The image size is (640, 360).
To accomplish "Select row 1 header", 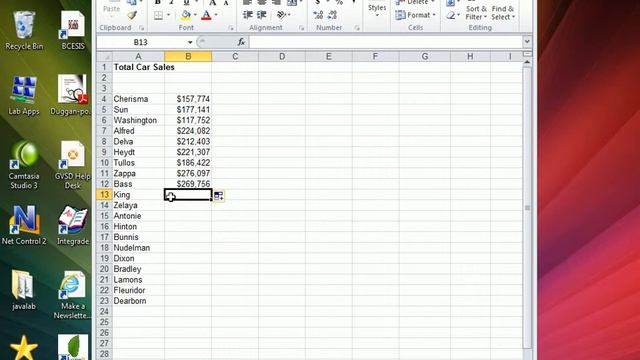I will pos(104,67).
